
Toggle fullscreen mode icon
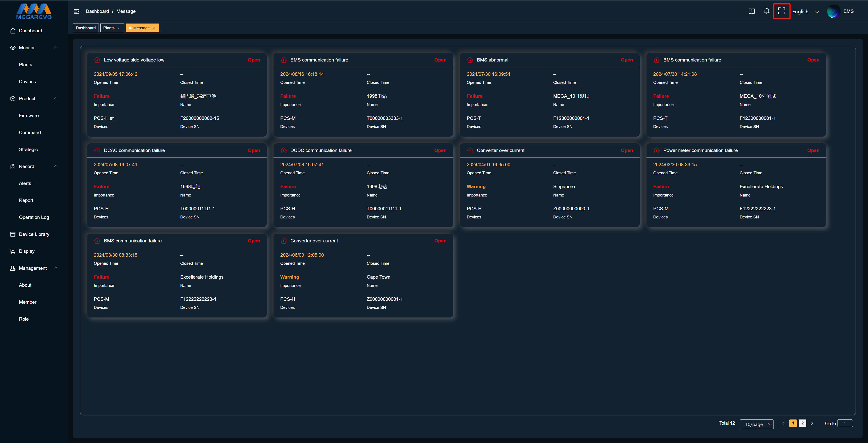click(781, 12)
